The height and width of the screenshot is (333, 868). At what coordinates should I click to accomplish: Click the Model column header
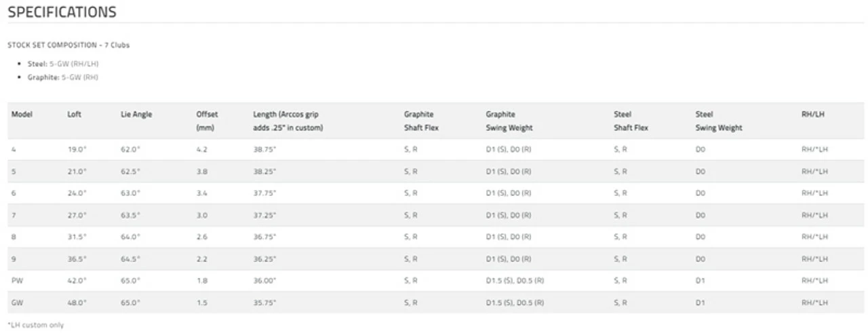coord(22,115)
